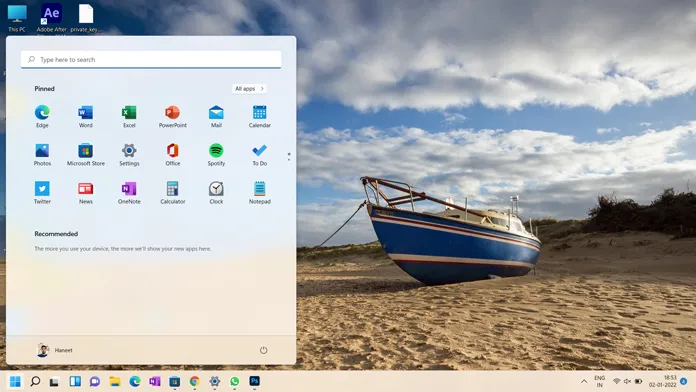Click the muted volume icon
The image size is (696, 392).
tap(627, 381)
